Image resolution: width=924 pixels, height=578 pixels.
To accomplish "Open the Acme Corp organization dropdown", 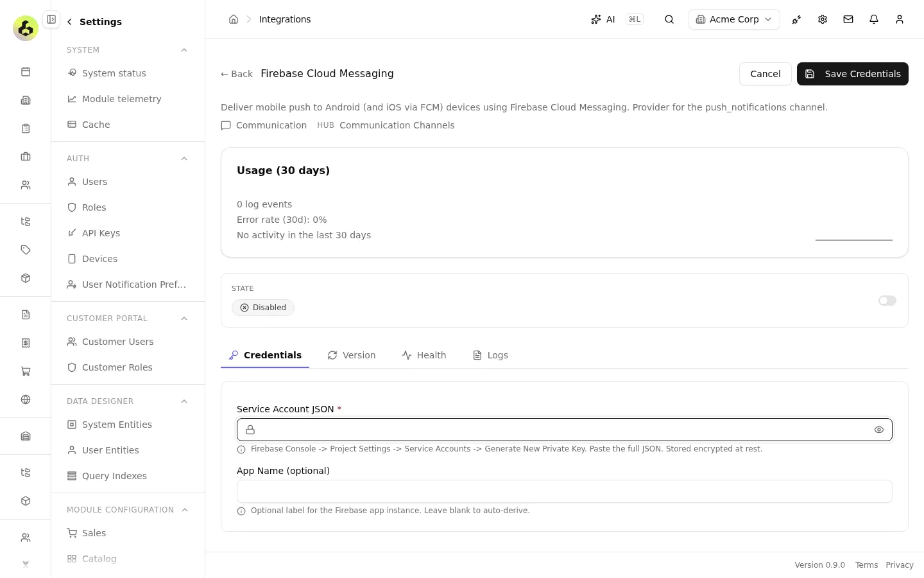I will tap(734, 19).
